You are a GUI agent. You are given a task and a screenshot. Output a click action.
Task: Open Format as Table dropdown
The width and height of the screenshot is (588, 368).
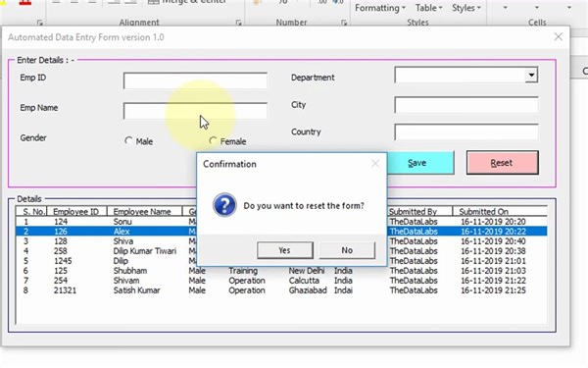tap(428, 8)
